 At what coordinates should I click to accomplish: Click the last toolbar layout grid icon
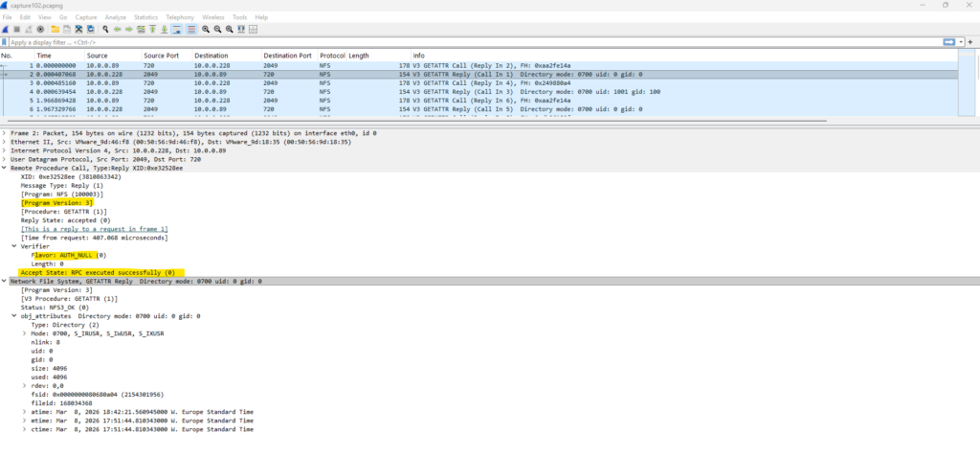[x=253, y=30]
